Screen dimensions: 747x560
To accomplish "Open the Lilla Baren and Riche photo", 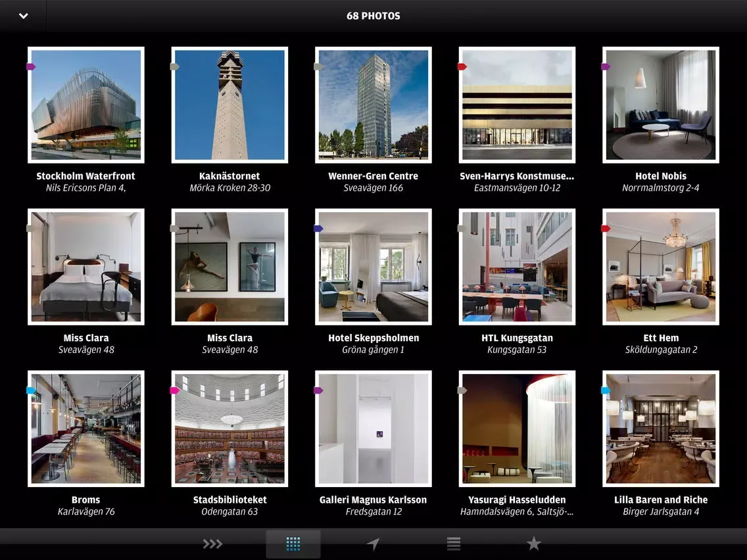I will click(x=661, y=429).
